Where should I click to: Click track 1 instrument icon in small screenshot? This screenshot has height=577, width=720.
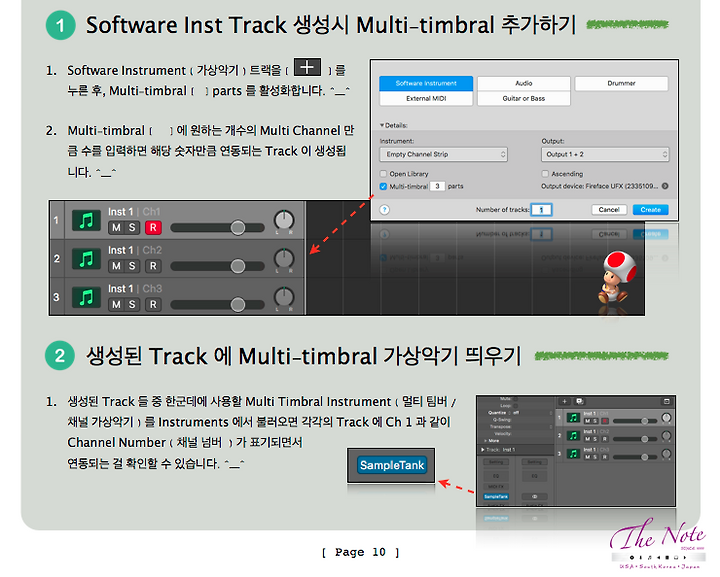tap(573, 418)
